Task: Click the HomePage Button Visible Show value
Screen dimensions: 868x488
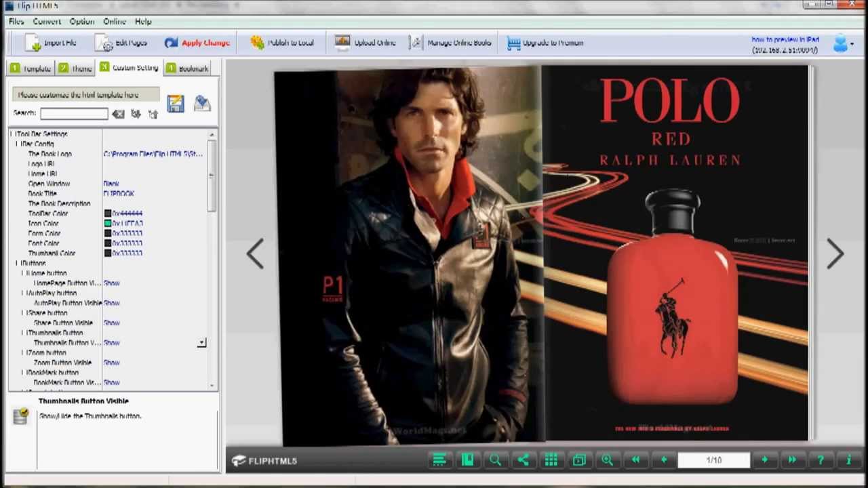Action: pyautogui.click(x=111, y=283)
